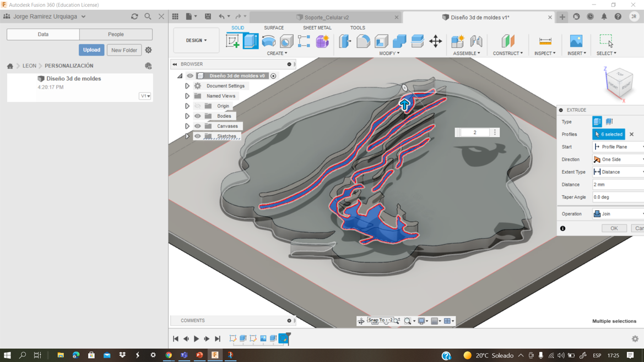
Task: Select the Insert image tool icon
Action: [x=576, y=41]
